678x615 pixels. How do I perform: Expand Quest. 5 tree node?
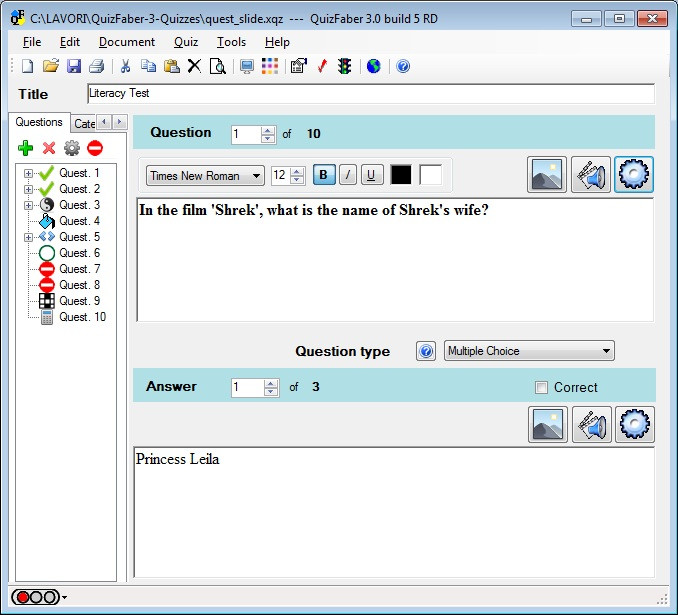[x=28, y=237]
